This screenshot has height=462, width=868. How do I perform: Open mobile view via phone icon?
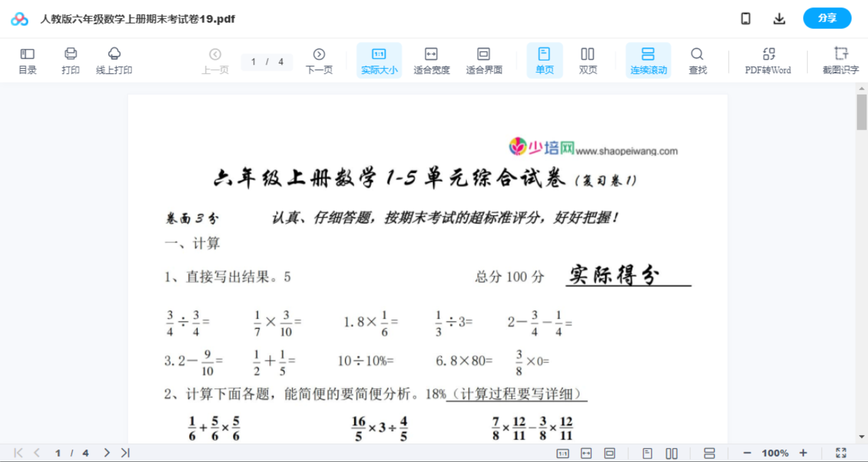pos(746,18)
